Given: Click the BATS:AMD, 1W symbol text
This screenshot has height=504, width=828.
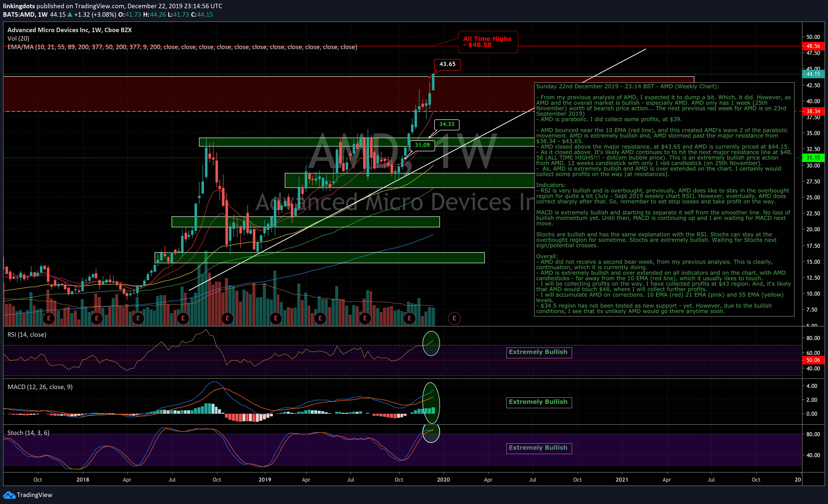Looking at the screenshot, I should [25, 14].
